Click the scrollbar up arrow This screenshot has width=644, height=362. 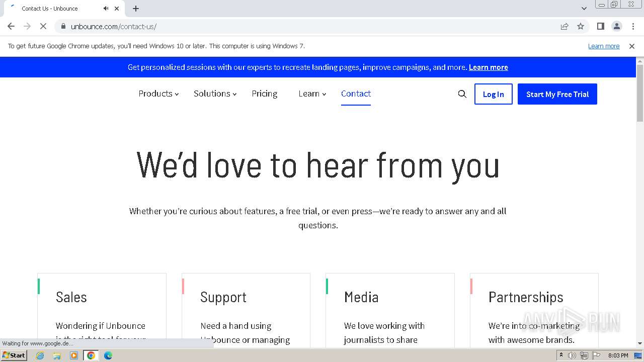pyautogui.click(x=640, y=61)
